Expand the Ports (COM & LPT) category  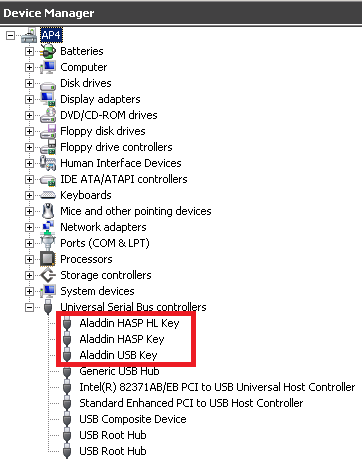pyautogui.click(x=29, y=243)
